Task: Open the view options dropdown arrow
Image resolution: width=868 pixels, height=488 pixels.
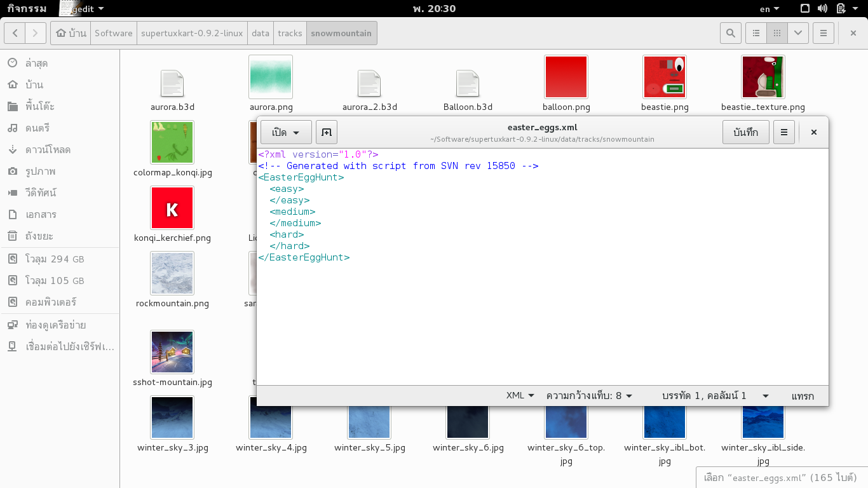Action: (x=797, y=33)
